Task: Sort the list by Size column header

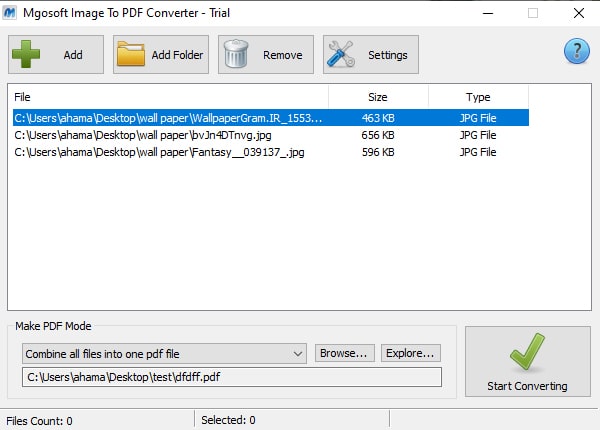Action: click(x=378, y=97)
